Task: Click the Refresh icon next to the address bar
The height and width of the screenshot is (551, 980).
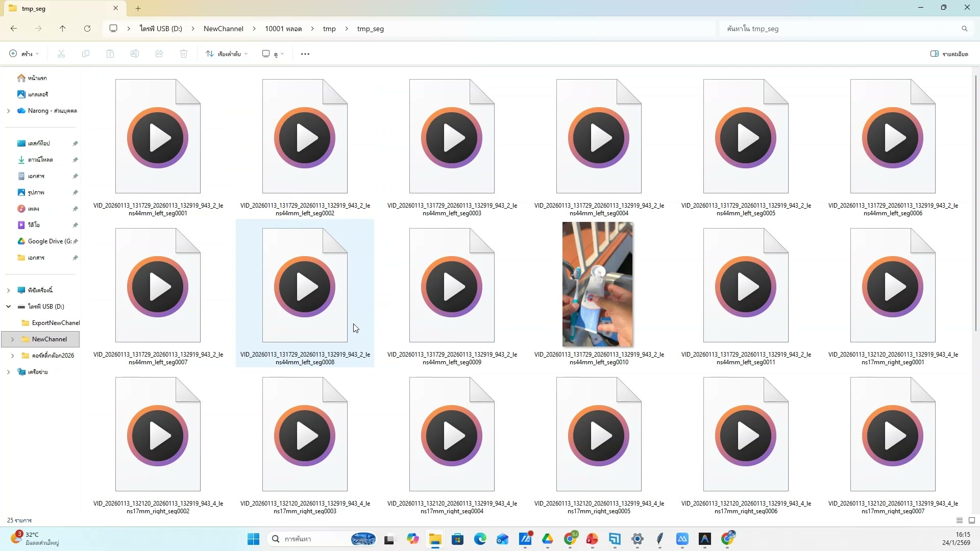Action: pyautogui.click(x=87, y=29)
